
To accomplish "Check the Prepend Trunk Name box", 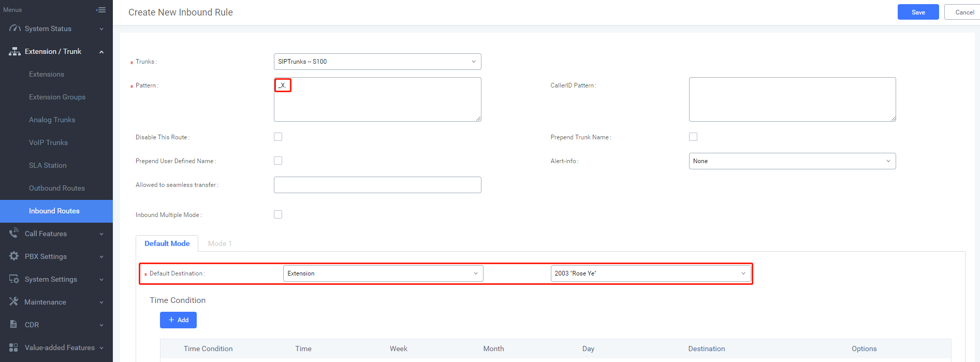I will click(x=693, y=137).
